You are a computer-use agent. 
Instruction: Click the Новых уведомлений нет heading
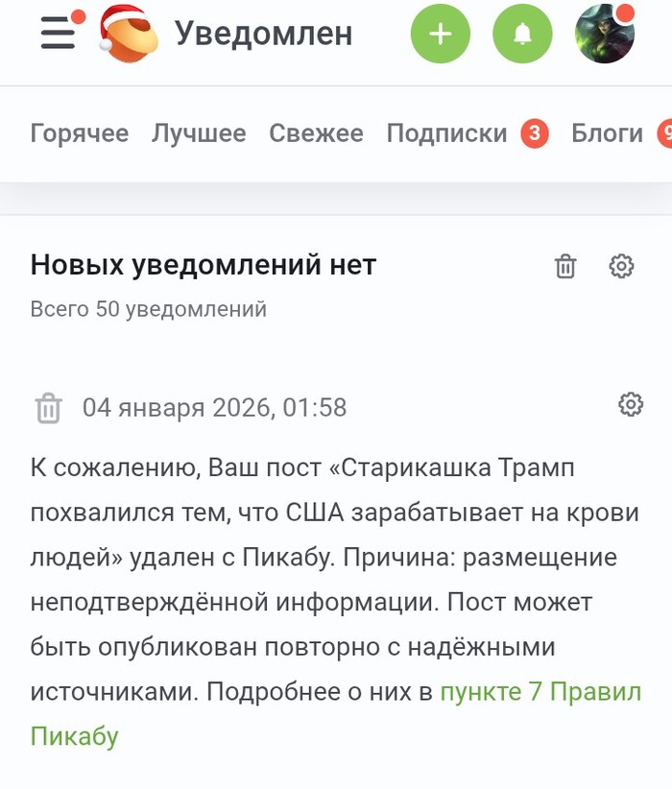(x=204, y=265)
